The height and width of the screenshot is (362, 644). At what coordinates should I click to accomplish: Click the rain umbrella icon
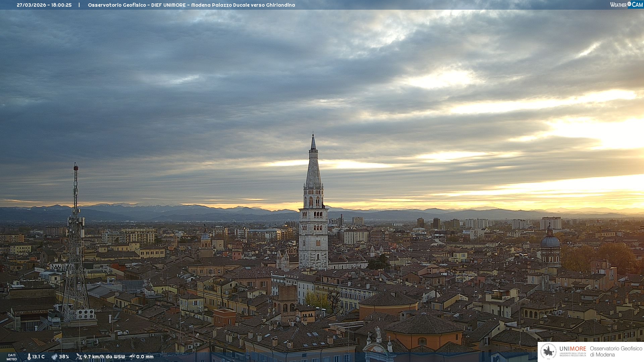132,357
